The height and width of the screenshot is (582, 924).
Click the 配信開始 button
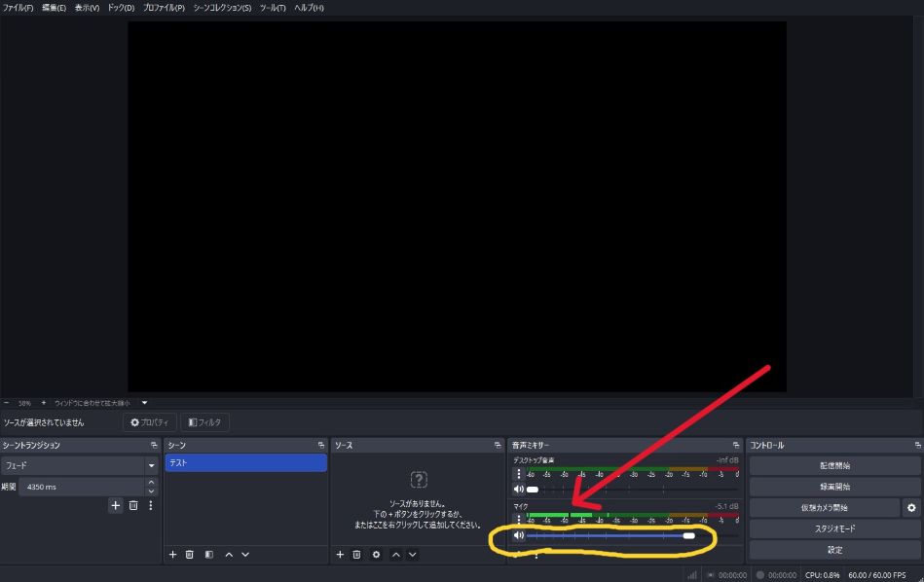[834, 465]
